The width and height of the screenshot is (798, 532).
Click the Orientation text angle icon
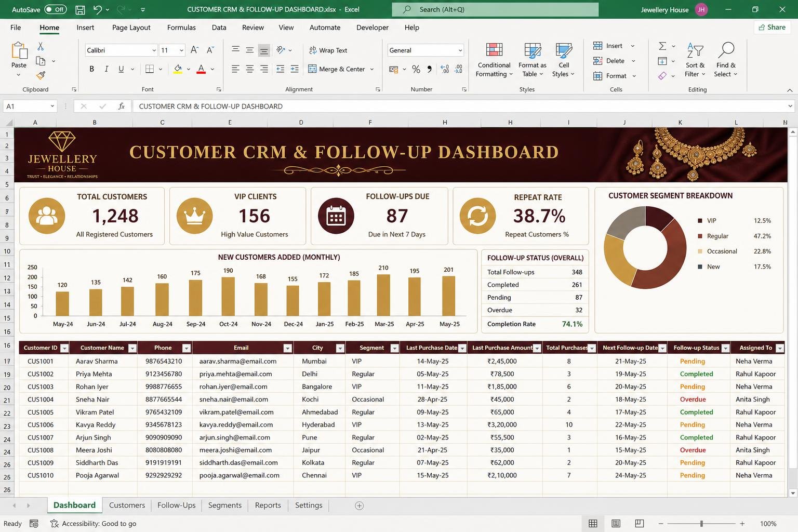[281, 50]
